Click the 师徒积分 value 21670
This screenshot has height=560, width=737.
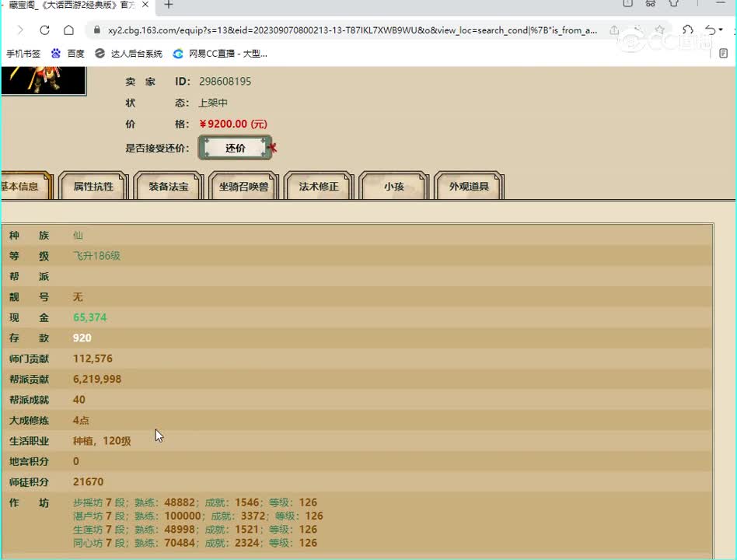(89, 482)
